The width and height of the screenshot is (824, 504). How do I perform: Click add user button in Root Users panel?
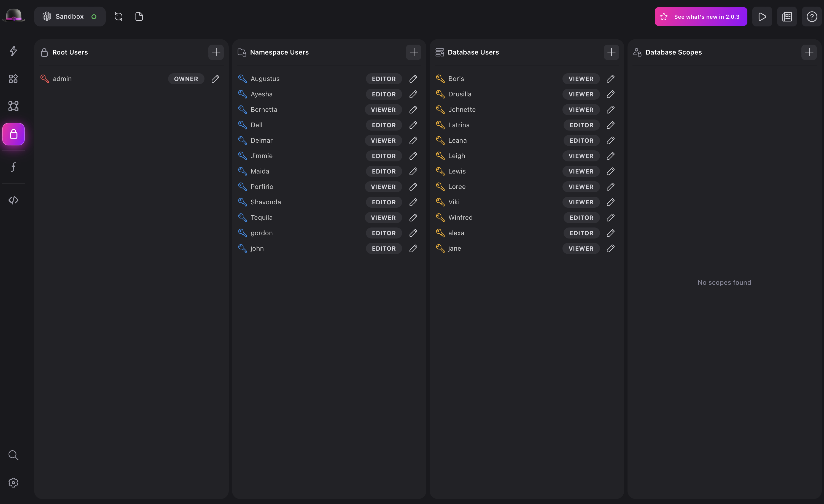pos(216,52)
